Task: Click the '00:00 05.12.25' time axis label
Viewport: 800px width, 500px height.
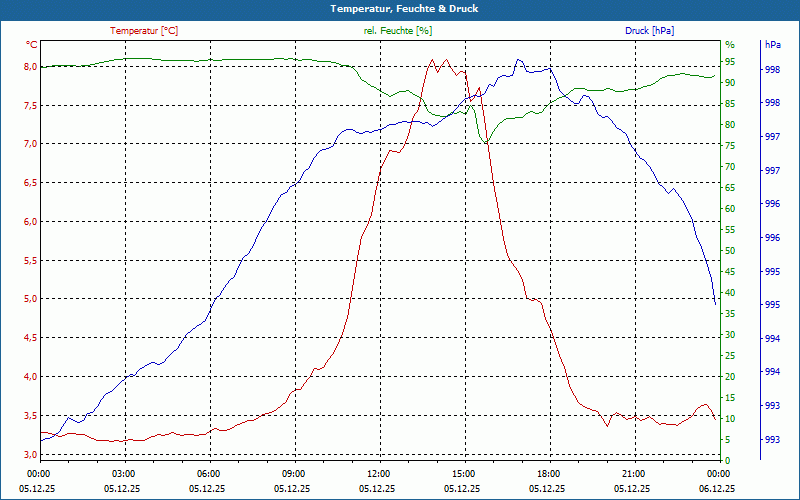Action: tap(37, 481)
